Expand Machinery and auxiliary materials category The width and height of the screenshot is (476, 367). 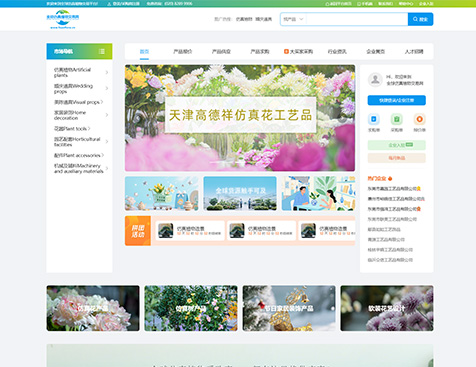(107, 168)
